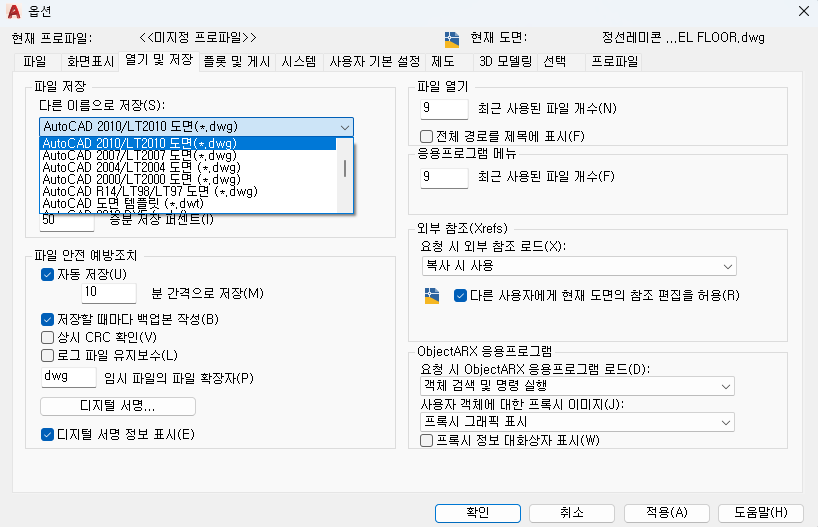Choose AutoCAD R14/LT98/LT97 도면 format
The width and height of the screenshot is (818, 527).
188,191
